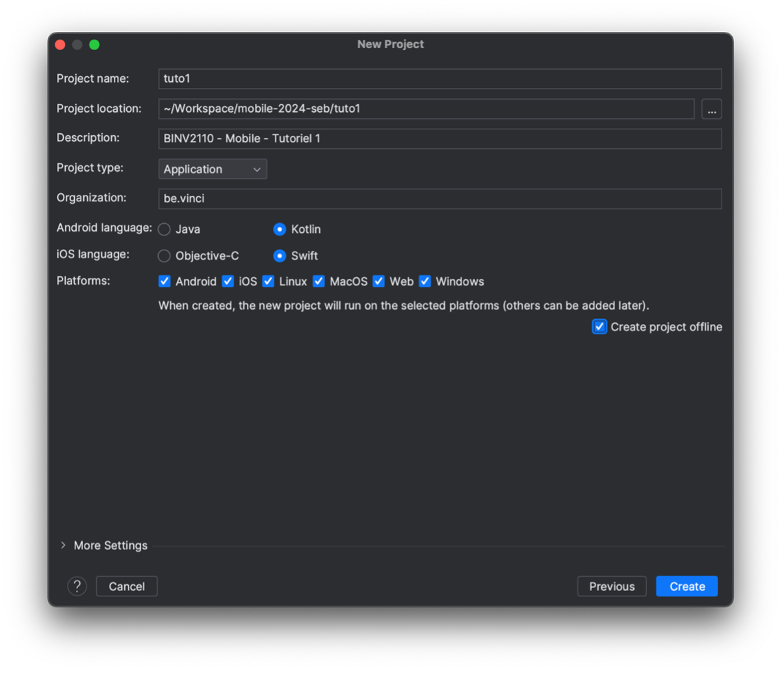Choose Objective-C for iOS language

(164, 256)
